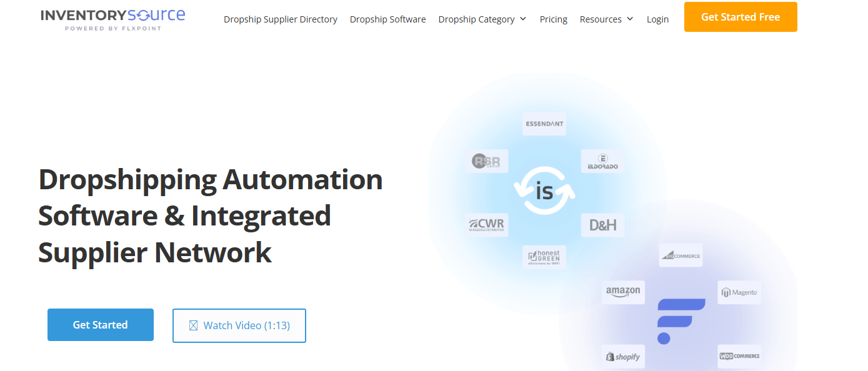Go to the Pricing page
The image size is (868, 371).
click(553, 19)
